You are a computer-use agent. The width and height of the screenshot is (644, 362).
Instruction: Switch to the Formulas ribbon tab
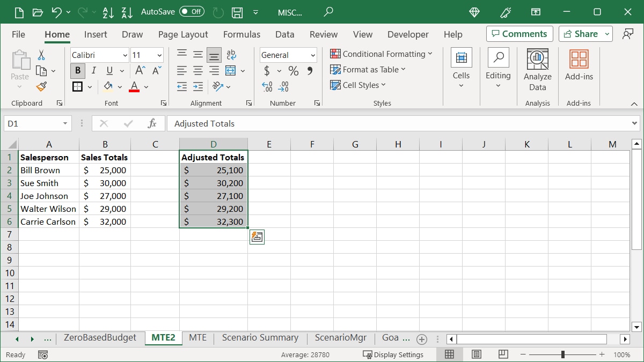(x=241, y=34)
